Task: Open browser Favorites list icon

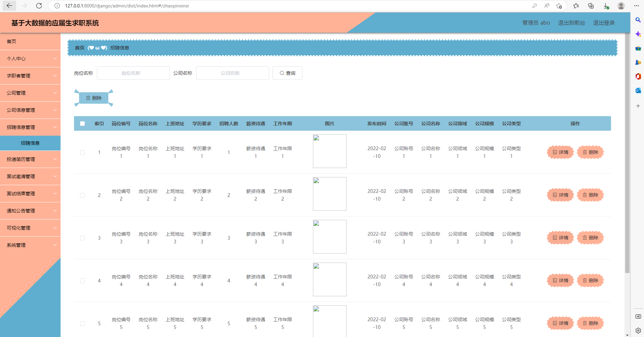Action: pos(576,6)
